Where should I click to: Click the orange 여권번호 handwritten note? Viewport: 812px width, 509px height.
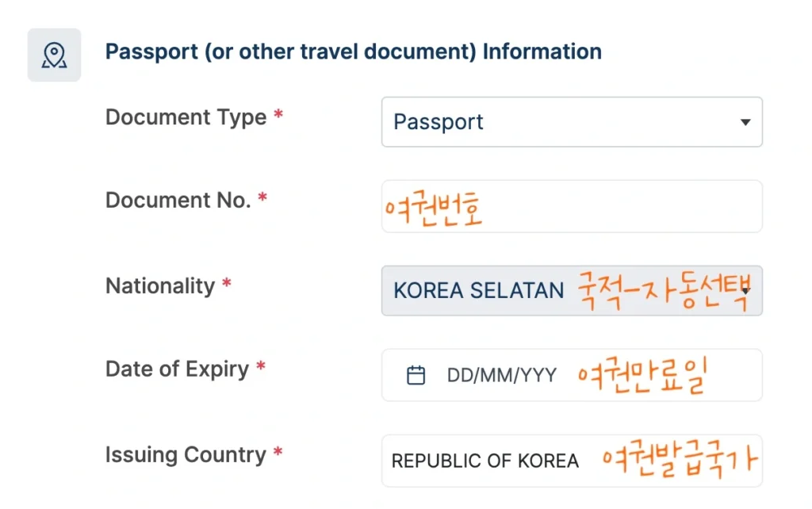click(434, 210)
